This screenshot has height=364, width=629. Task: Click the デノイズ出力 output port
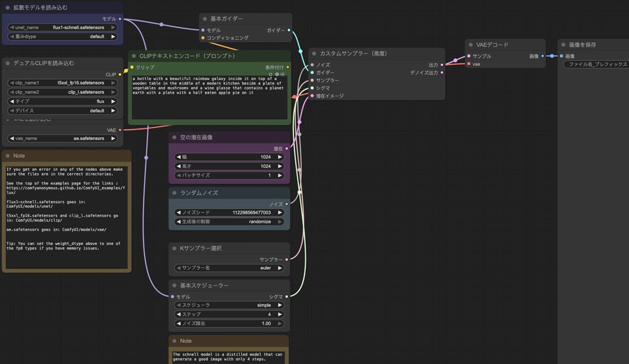pos(442,73)
